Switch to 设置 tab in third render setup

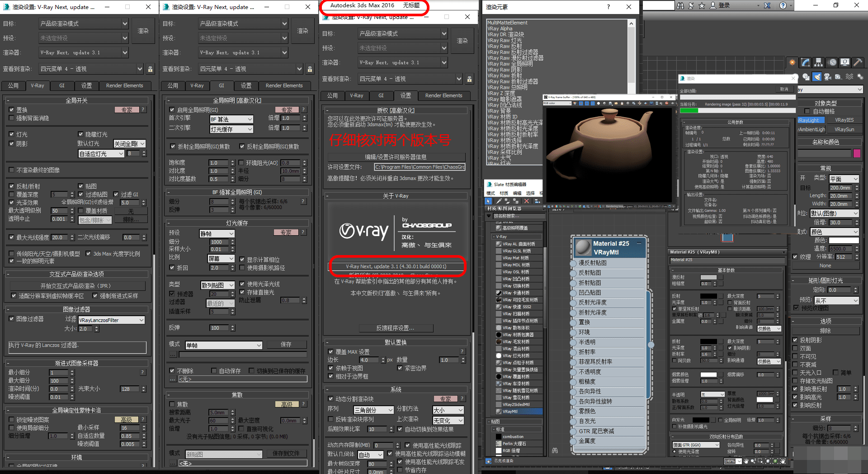click(x=406, y=95)
